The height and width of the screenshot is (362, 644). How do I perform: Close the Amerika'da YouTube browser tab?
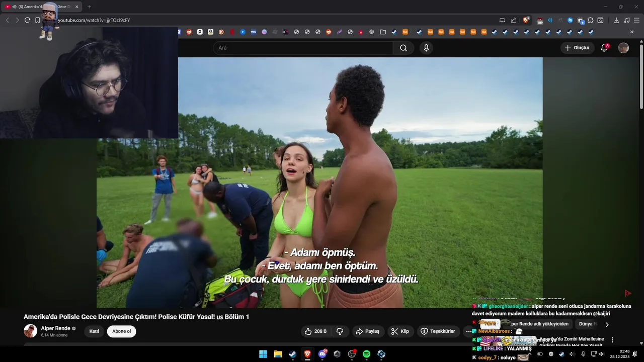tap(76, 7)
